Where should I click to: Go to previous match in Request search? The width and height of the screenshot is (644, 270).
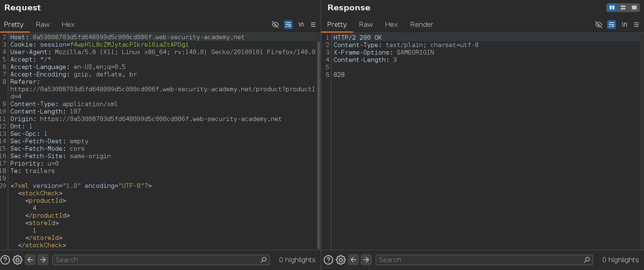[x=30, y=260]
